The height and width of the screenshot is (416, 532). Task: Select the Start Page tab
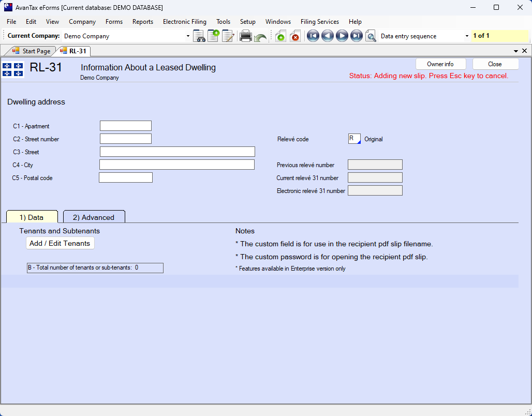(32, 51)
